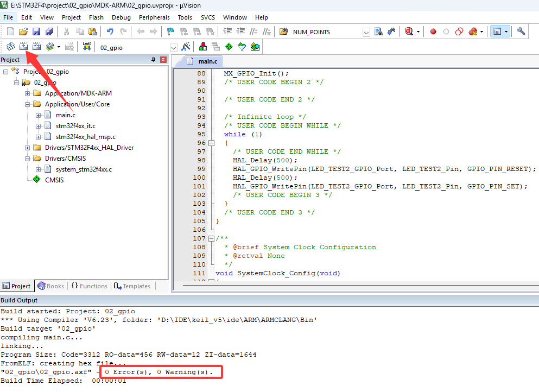539x392 pixels.
Task: Click 'MX_GPIO_Init();' on line 88
Action: pos(256,73)
